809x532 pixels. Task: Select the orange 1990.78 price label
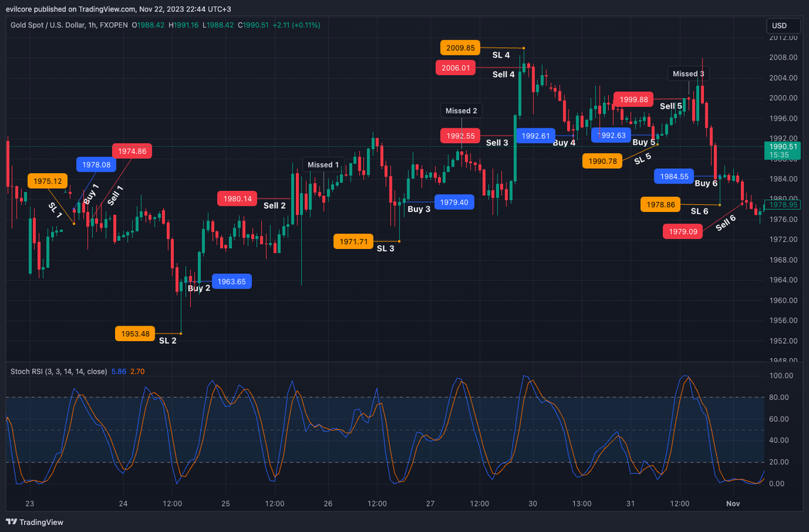pyautogui.click(x=602, y=161)
